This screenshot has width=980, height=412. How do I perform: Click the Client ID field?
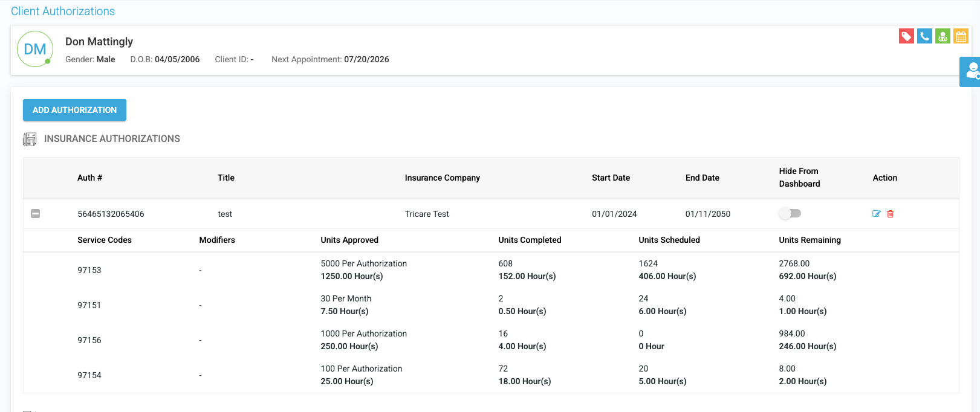[x=234, y=59]
